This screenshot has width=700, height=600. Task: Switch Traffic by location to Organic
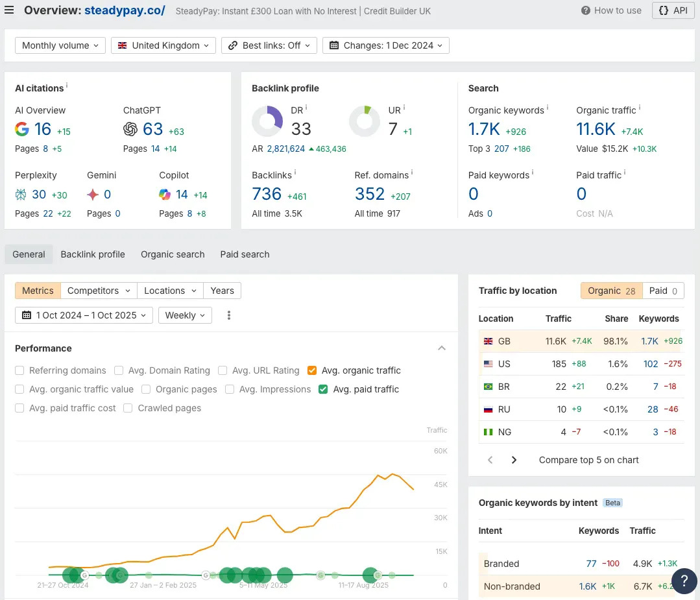point(611,291)
